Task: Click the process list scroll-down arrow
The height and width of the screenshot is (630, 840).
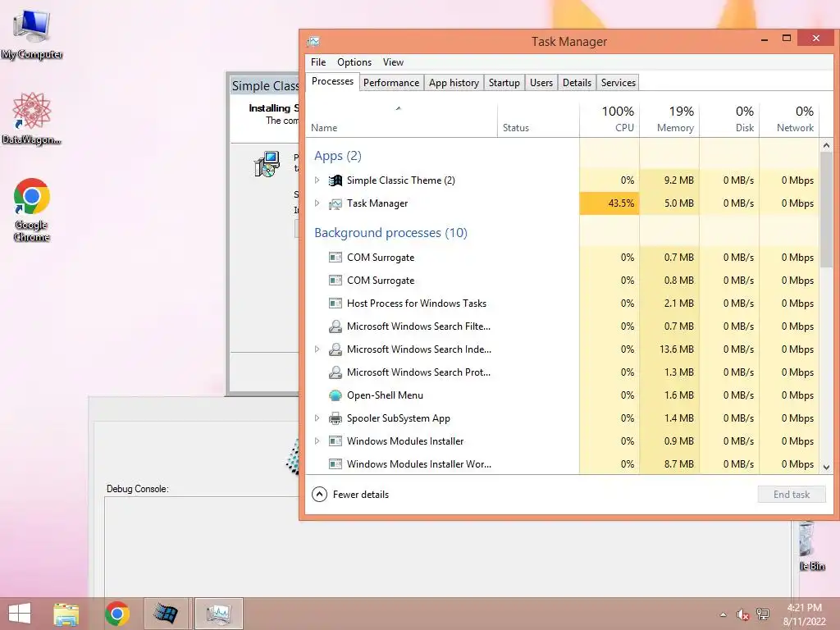Action: pyautogui.click(x=826, y=467)
